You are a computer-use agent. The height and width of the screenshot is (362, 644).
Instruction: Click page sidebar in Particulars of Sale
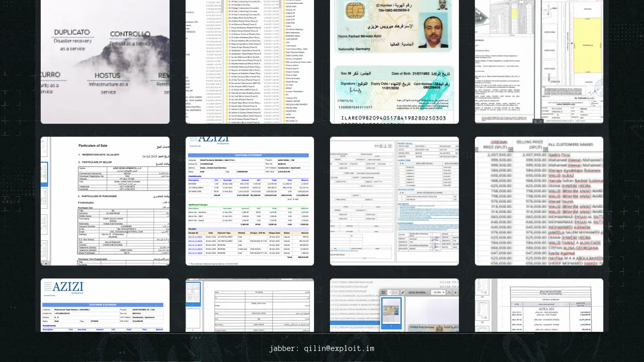tap(45, 201)
